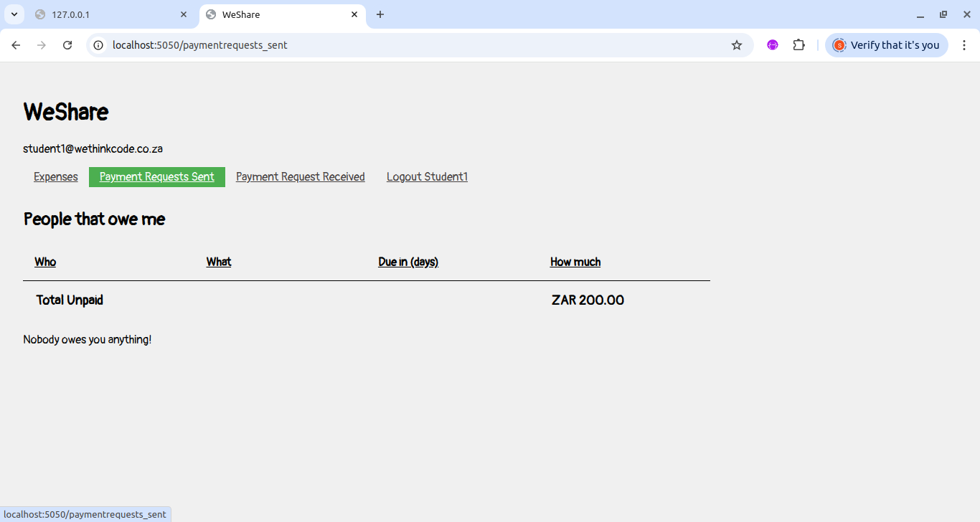Image resolution: width=980 pixels, height=522 pixels.
Task: Bookmark this page with the star icon
Action: [x=737, y=44]
